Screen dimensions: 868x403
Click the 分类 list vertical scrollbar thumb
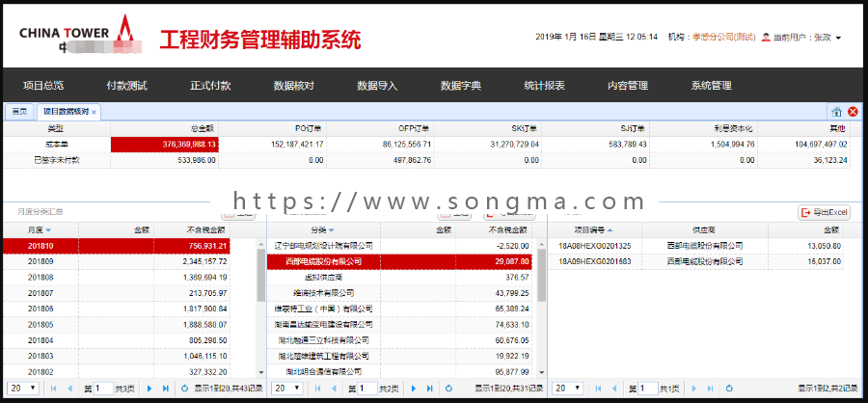coord(542,275)
